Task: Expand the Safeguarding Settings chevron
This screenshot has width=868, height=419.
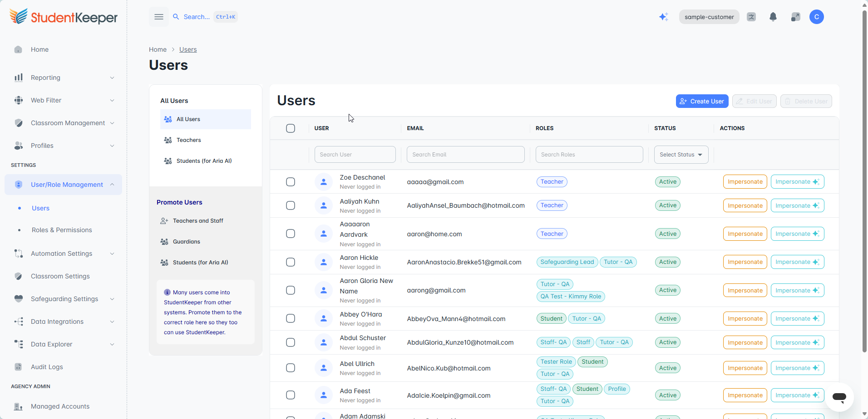Action: pos(112,299)
